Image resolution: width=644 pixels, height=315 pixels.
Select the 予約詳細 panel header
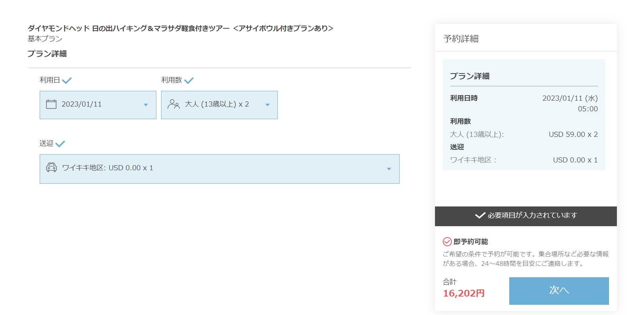[x=461, y=39]
